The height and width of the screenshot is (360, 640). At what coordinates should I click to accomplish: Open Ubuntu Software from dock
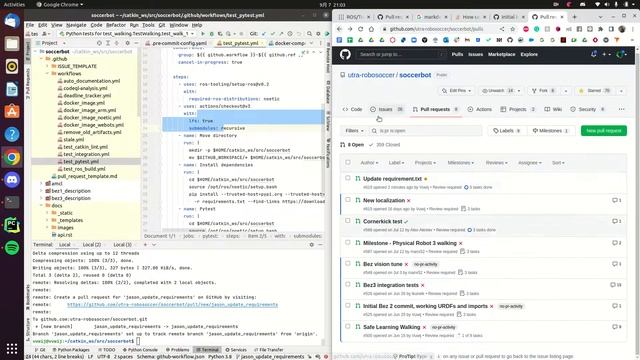coord(12,111)
